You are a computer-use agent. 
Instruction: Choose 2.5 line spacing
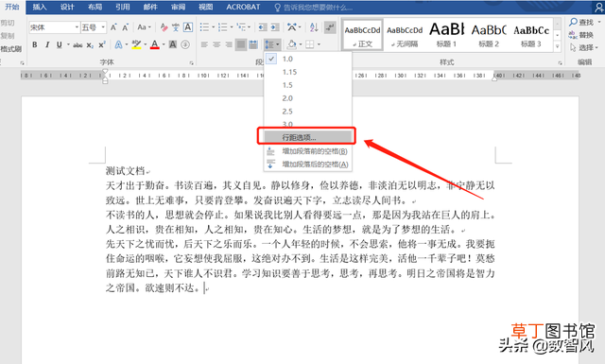[x=308, y=112]
